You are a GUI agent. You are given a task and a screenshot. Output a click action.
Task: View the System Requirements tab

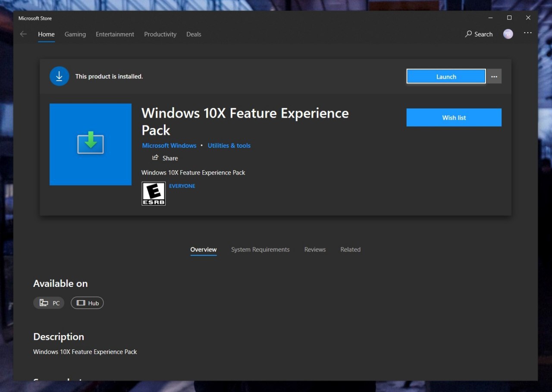click(260, 249)
